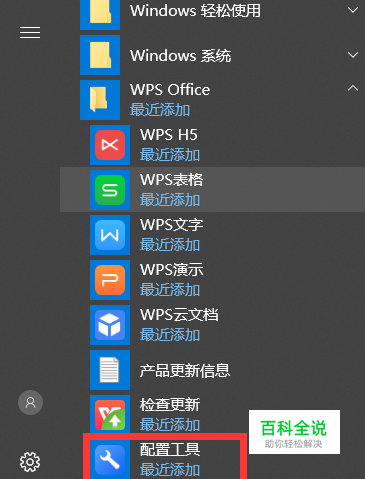
Task: Open the 检查更新 entry text
Action: [x=170, y=405]
